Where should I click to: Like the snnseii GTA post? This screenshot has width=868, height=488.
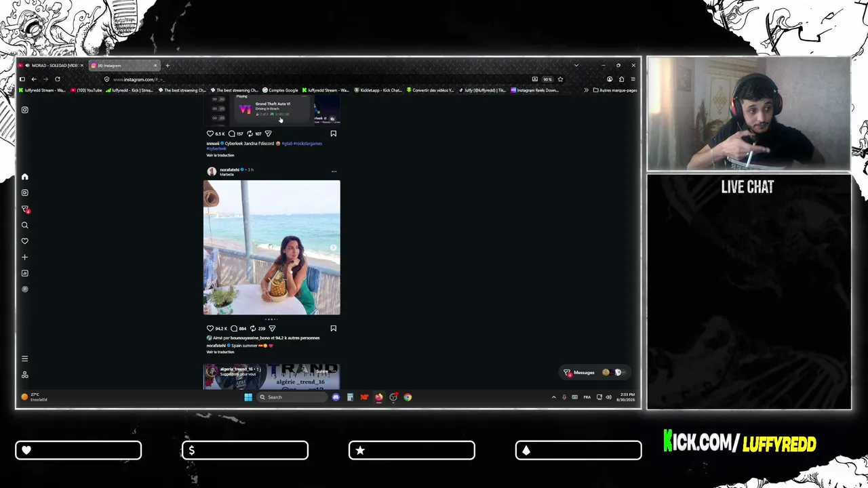(210, 134)
